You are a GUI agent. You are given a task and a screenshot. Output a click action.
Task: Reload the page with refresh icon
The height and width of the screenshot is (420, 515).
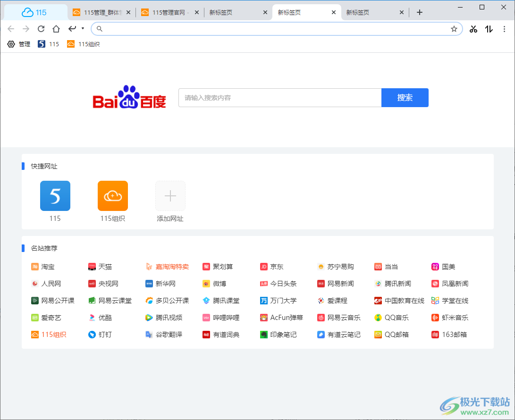tap(41, 29)
